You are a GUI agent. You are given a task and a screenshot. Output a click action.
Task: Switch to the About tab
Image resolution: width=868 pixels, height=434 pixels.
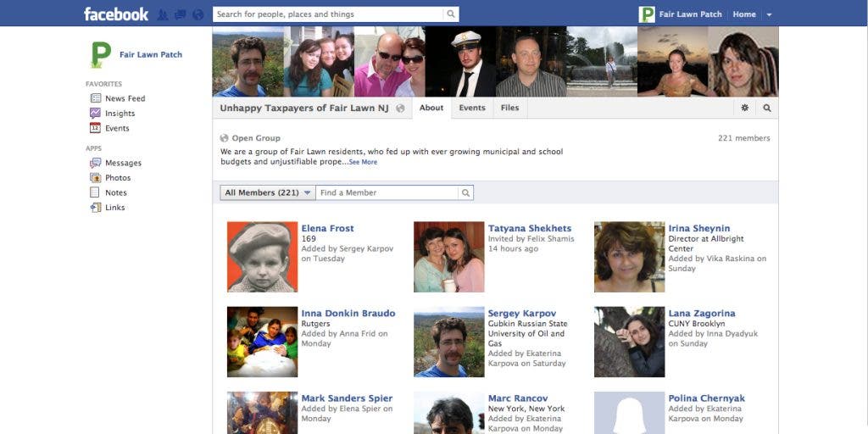tap(431, 108)
